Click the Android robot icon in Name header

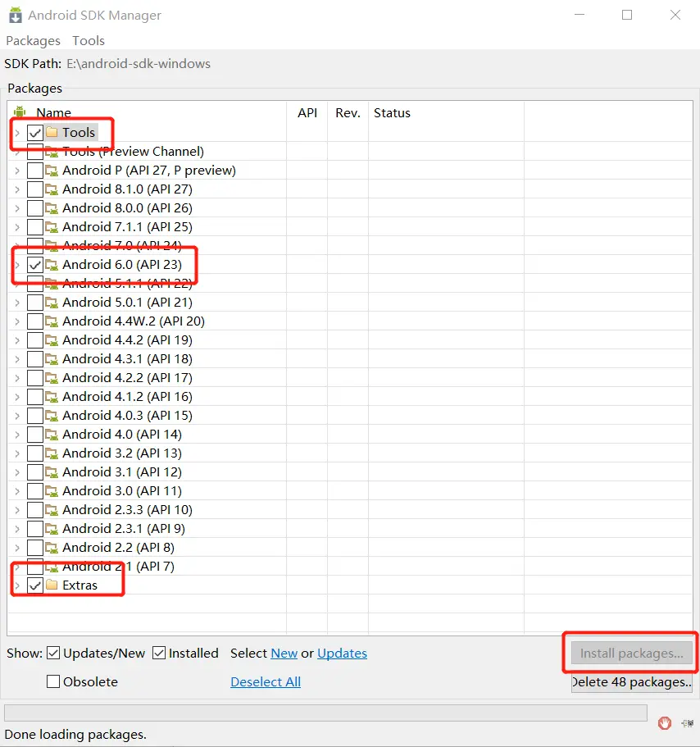coord(20,112)
